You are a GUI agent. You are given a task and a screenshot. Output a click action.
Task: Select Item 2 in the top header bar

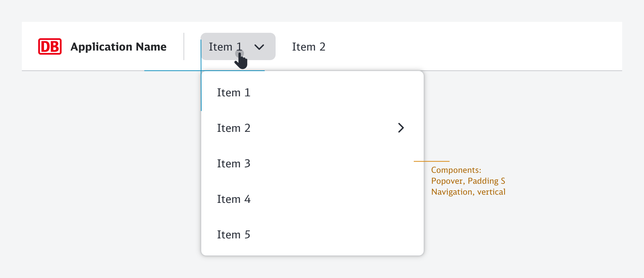pos(308,47)
